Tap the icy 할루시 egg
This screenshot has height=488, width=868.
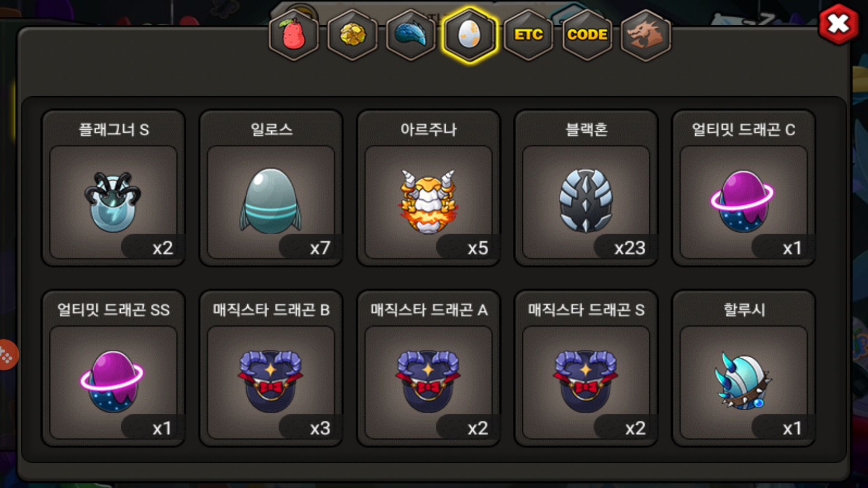coord(744,368)
